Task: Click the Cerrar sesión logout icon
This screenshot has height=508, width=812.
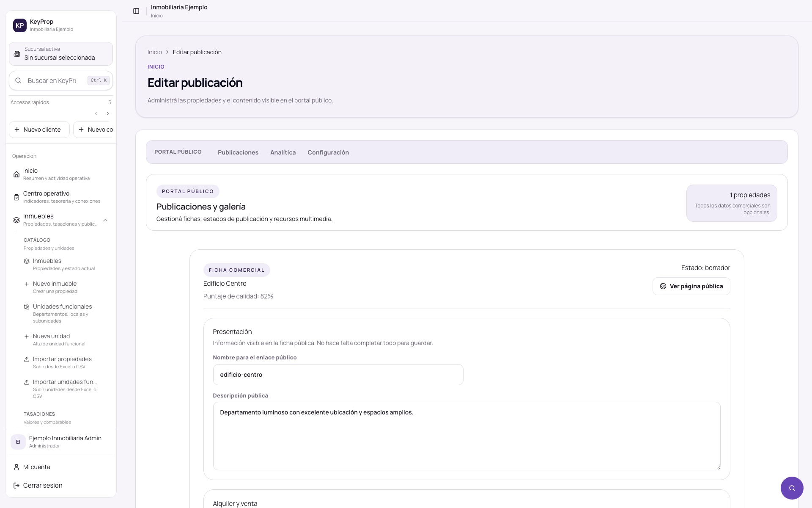Action: coord(16,486)
